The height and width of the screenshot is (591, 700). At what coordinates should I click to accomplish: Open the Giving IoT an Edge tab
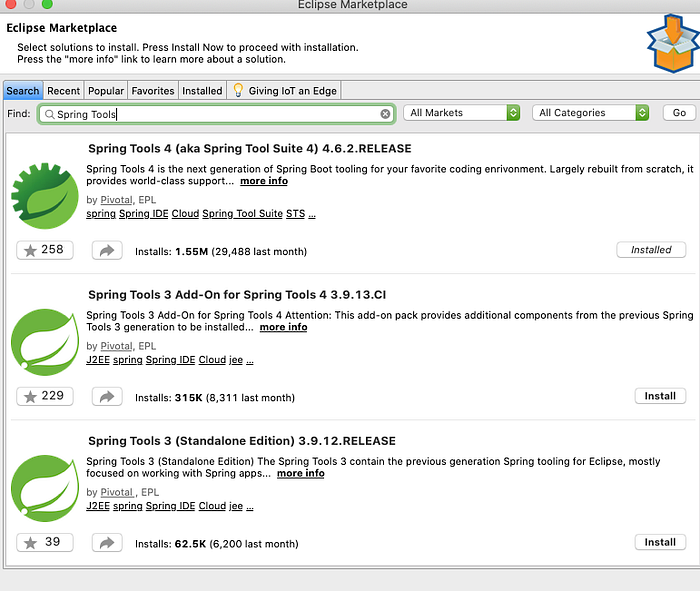284,91
